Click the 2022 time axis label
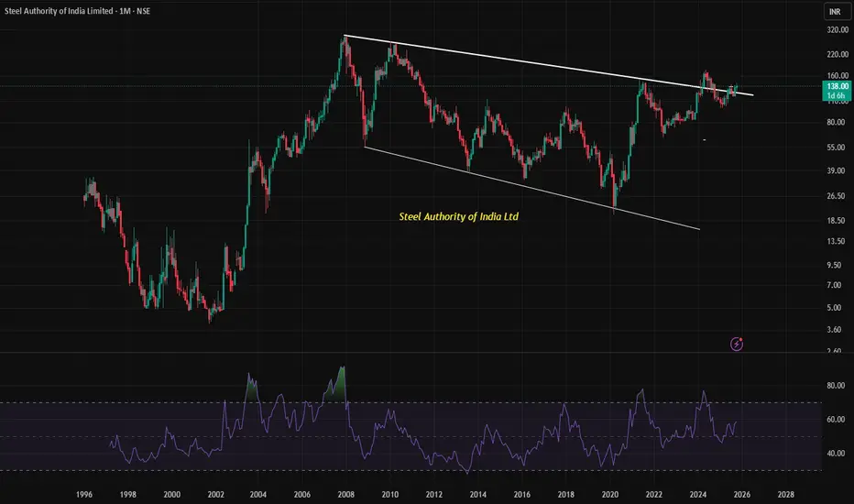 point(654,495)
